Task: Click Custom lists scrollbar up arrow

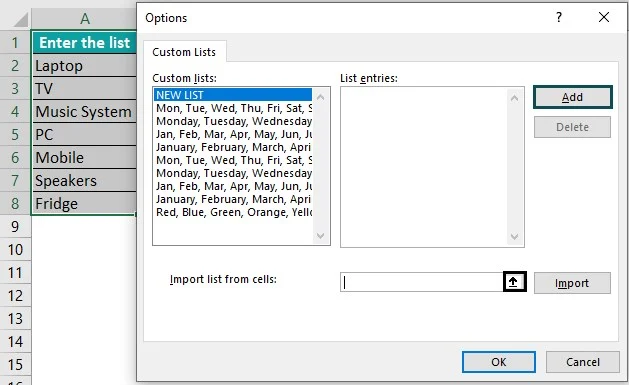Action: pos(321,97)
